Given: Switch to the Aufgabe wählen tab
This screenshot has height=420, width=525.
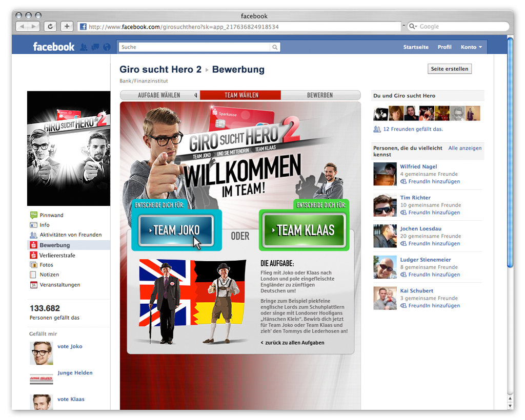Looking at the screenshot, I should [159, 95].
